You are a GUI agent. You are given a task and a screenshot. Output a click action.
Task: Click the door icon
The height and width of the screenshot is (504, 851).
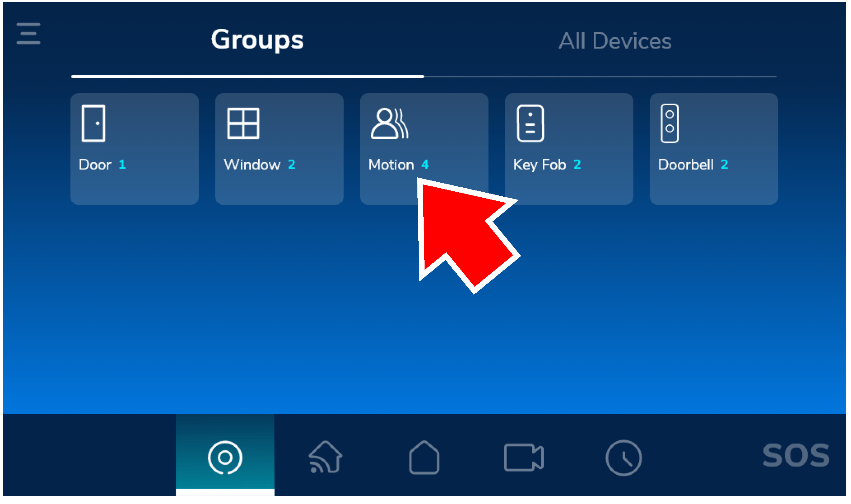[94, 124]
